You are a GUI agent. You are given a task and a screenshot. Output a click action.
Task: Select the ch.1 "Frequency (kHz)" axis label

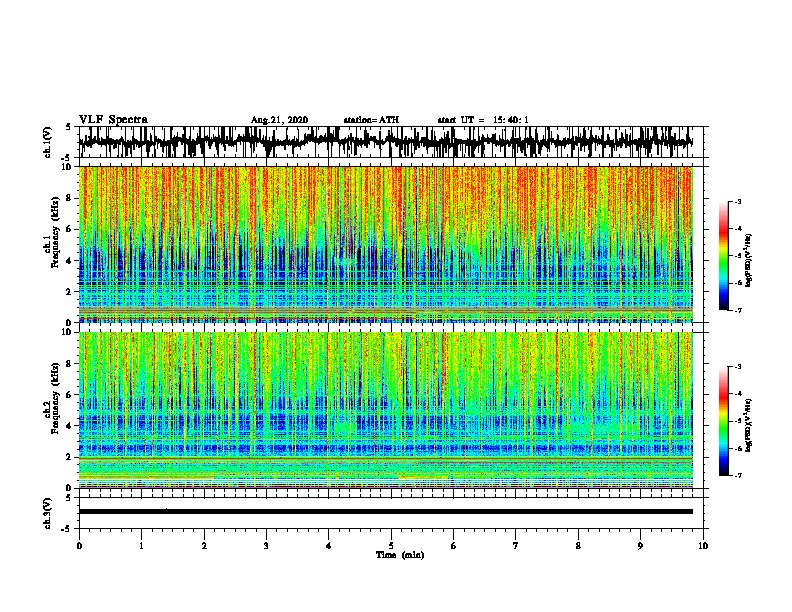point(55,233)
